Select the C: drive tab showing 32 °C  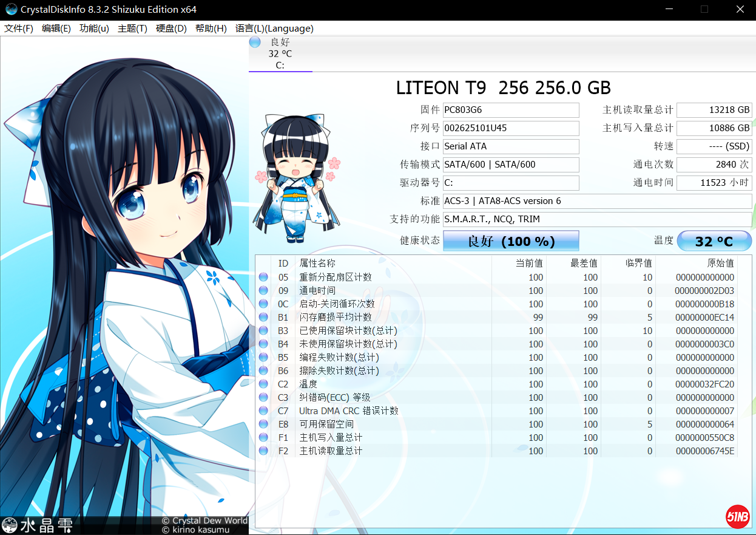coord(280,54)
